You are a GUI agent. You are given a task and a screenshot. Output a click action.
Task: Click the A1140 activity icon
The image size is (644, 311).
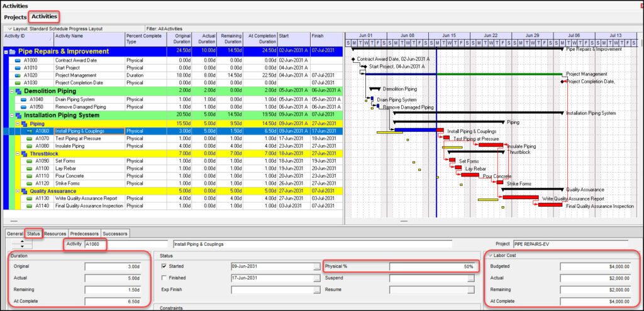coord(29,206)
